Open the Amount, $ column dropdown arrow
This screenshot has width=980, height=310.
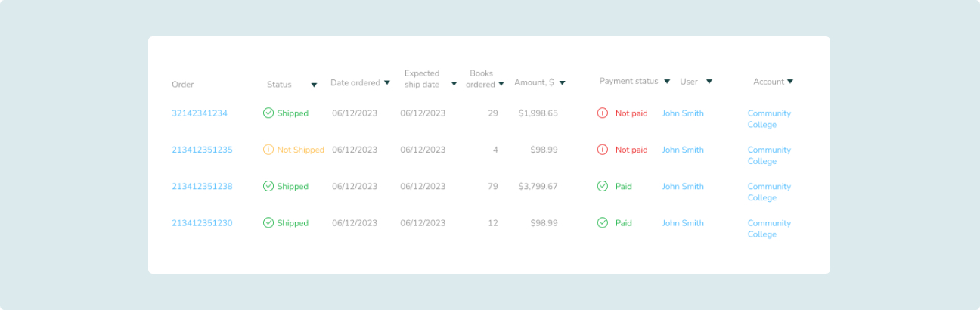pyautogui.click(x=563, y=82)
